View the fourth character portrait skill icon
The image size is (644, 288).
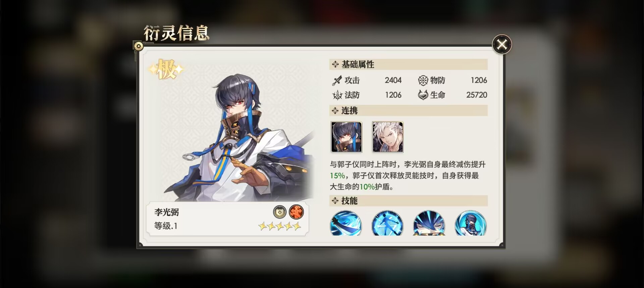[471, 223]
